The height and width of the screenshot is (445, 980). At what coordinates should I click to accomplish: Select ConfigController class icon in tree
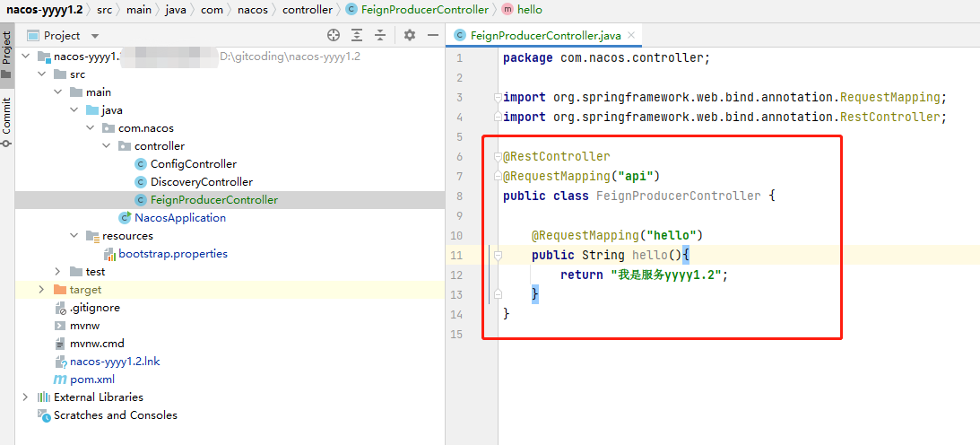pos(141,164)
